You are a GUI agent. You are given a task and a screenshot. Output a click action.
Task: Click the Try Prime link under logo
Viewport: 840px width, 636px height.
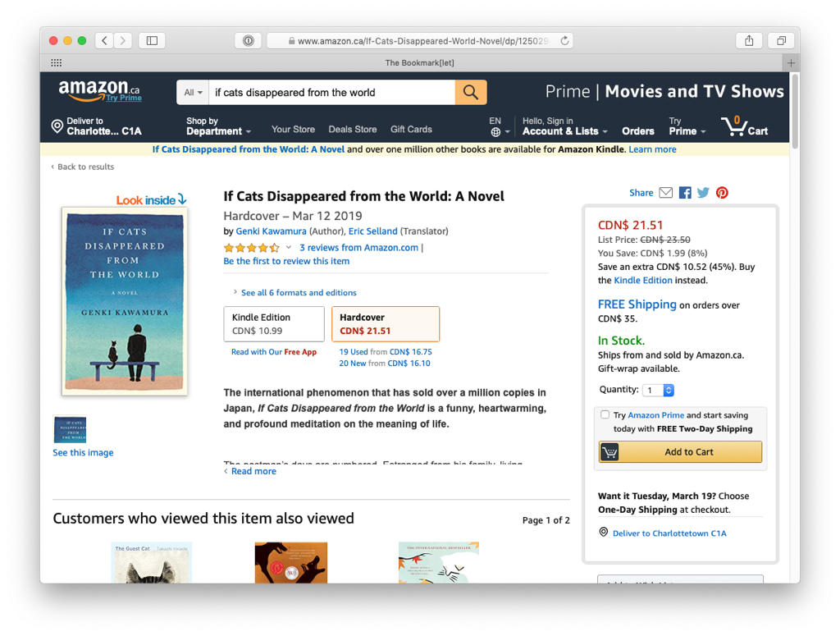point(124,98)
